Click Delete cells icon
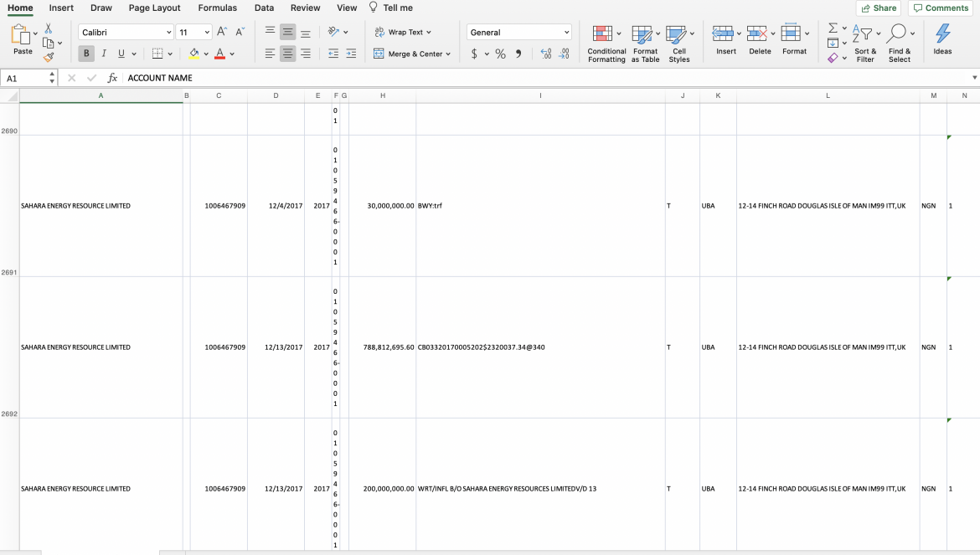Image resolution: width=980 pixels, height=555 pixels. point(757,33)
